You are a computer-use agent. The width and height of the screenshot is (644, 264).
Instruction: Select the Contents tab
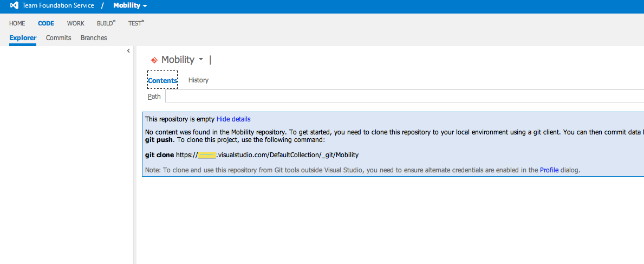tap(162, 81)
